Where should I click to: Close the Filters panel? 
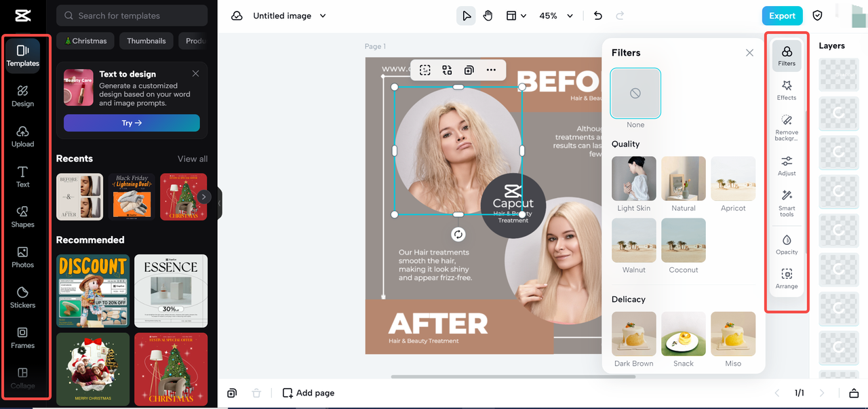click(749, 52)
